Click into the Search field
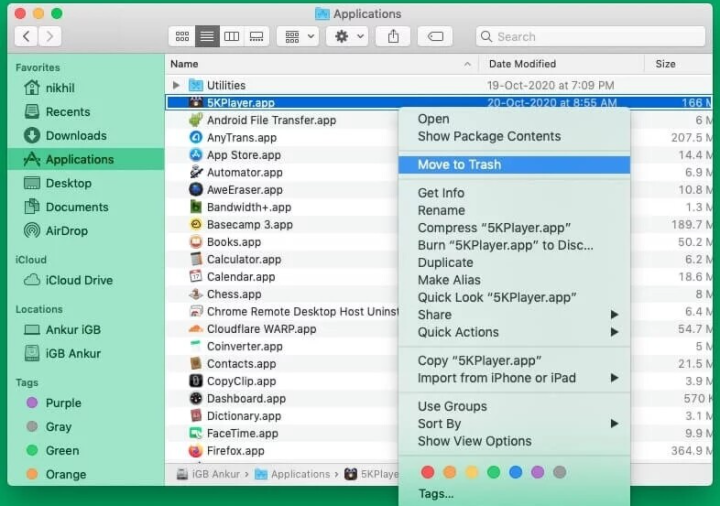Screen dimensions: 721x506 coord(590,36)
